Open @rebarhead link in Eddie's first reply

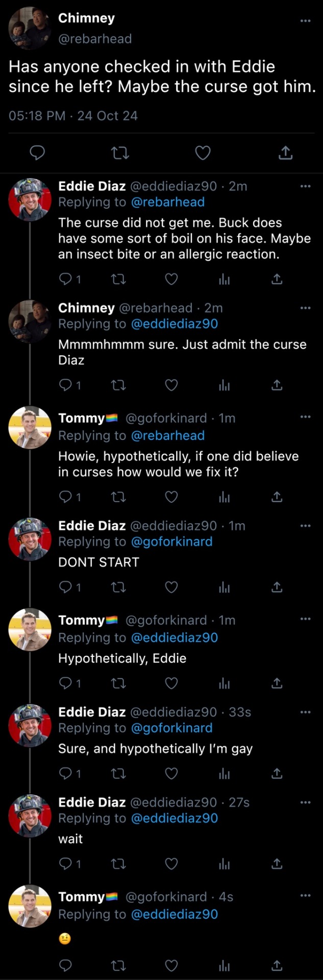coord(168,202)
